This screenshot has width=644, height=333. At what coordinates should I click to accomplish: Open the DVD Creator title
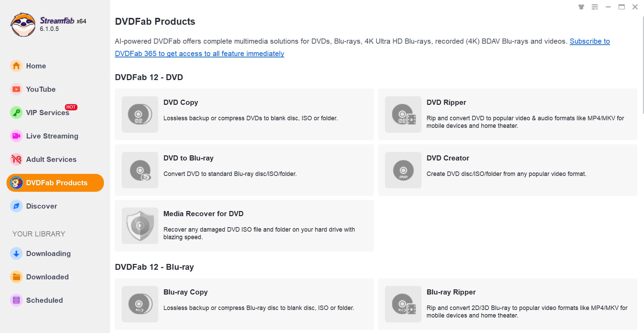click(x=448, y=158)
